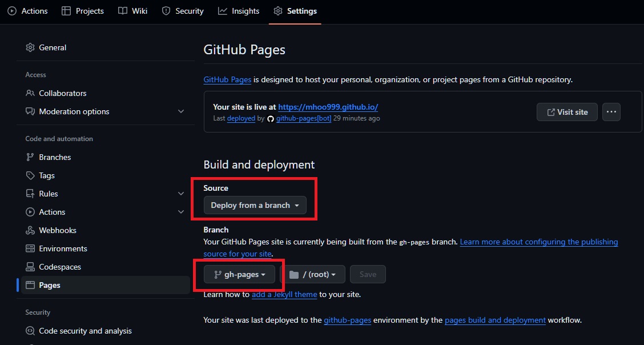The height and width of the screenshot is (345, 644).
Task: Click the Webhooks icon in sidebar
Action: [30, 230]
